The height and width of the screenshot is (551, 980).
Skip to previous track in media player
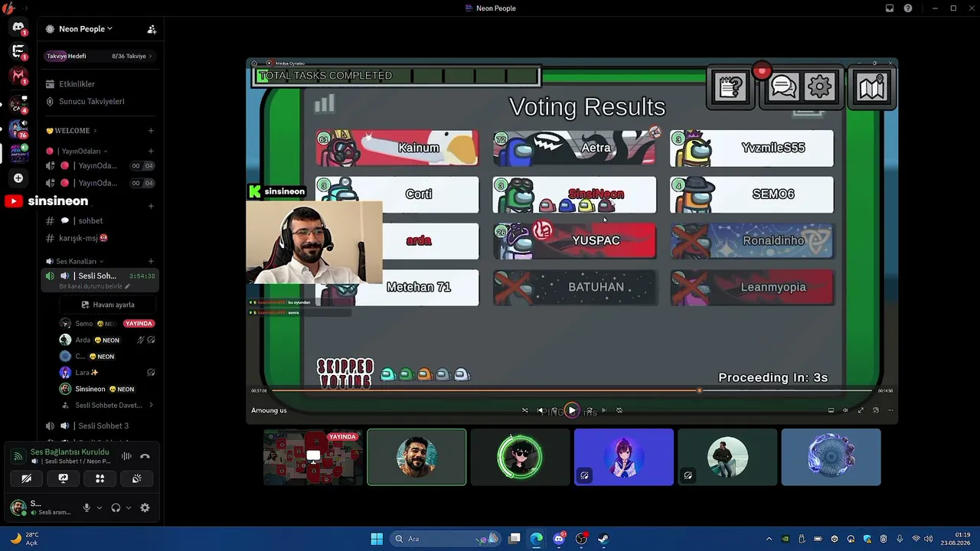click(x=541, y=410)
